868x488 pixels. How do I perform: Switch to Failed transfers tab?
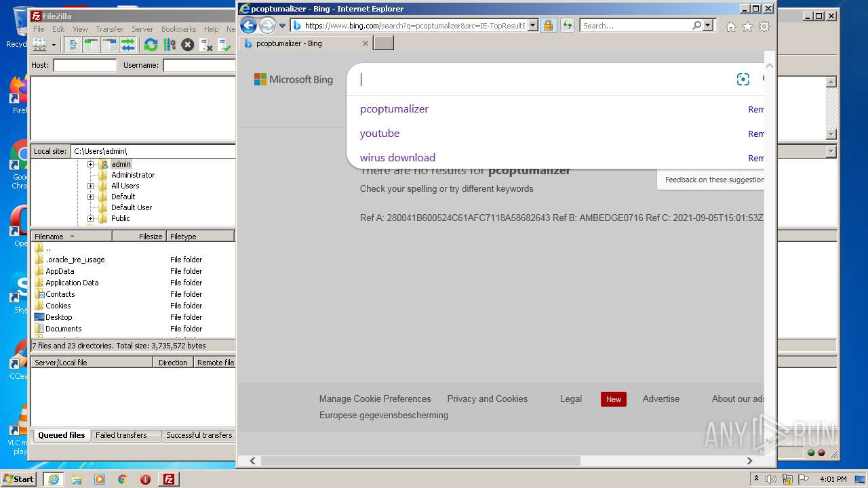(x=121, y=435)
